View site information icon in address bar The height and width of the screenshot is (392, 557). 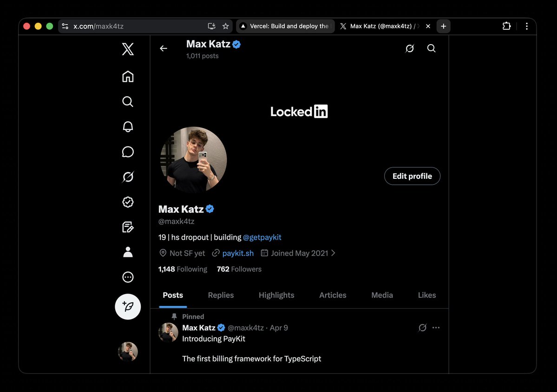(65, 26)
